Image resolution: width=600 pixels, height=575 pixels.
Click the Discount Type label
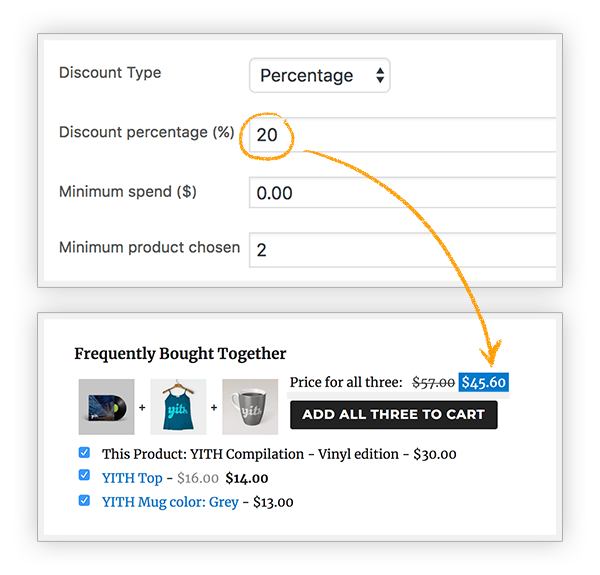click(110, 73)
